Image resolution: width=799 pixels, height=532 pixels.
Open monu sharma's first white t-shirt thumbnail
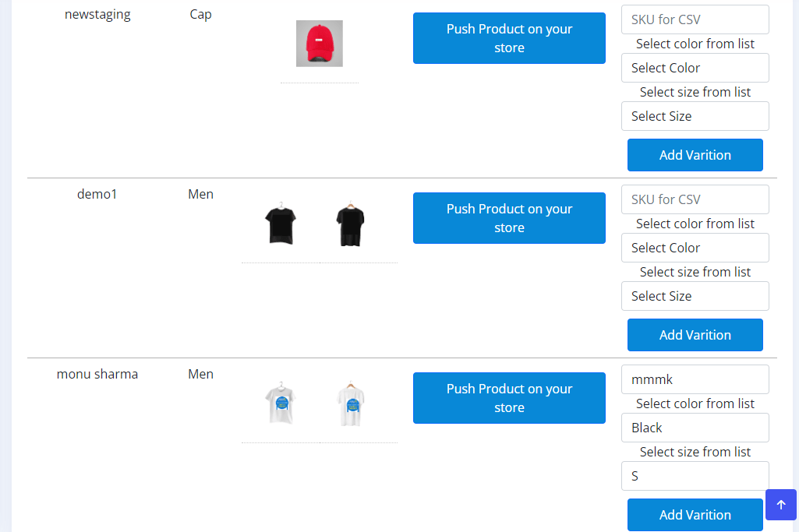tap(281, 403)
